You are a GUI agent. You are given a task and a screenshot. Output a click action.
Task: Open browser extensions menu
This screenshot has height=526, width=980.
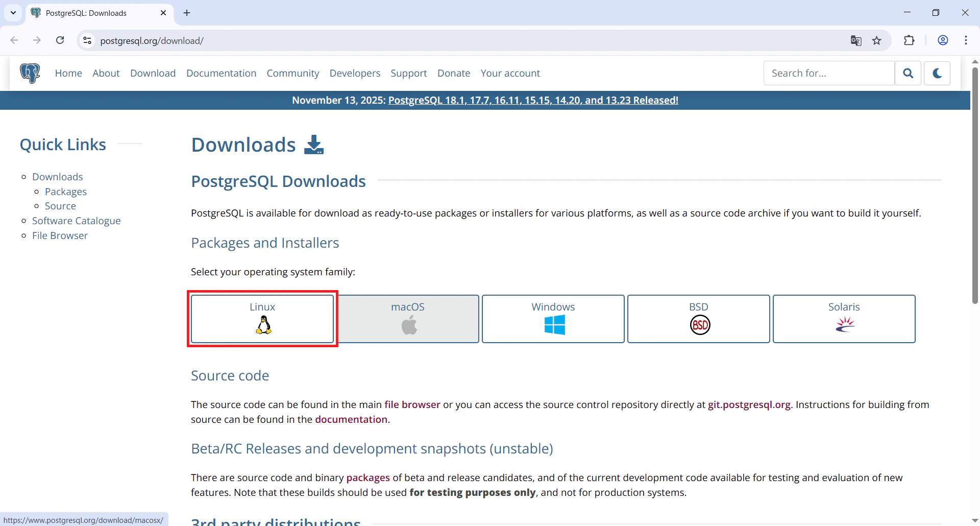909,40
